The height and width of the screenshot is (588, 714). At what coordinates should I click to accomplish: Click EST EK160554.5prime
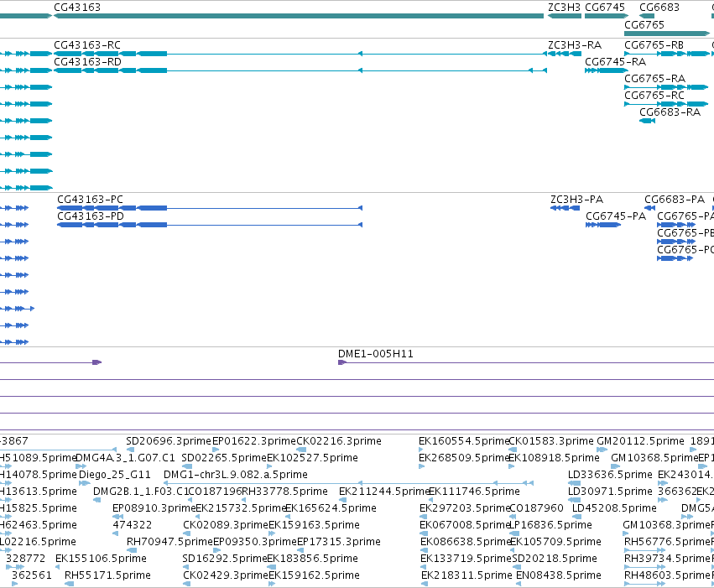(463, 441)
